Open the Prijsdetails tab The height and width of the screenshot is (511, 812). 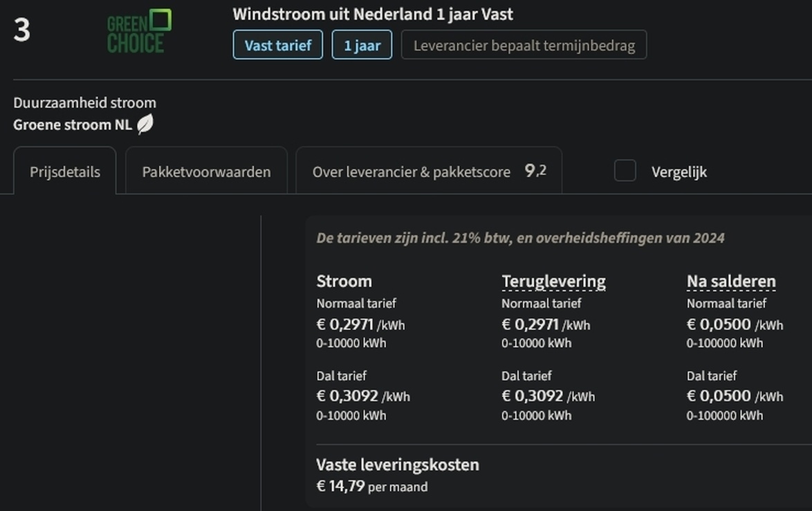65,171
